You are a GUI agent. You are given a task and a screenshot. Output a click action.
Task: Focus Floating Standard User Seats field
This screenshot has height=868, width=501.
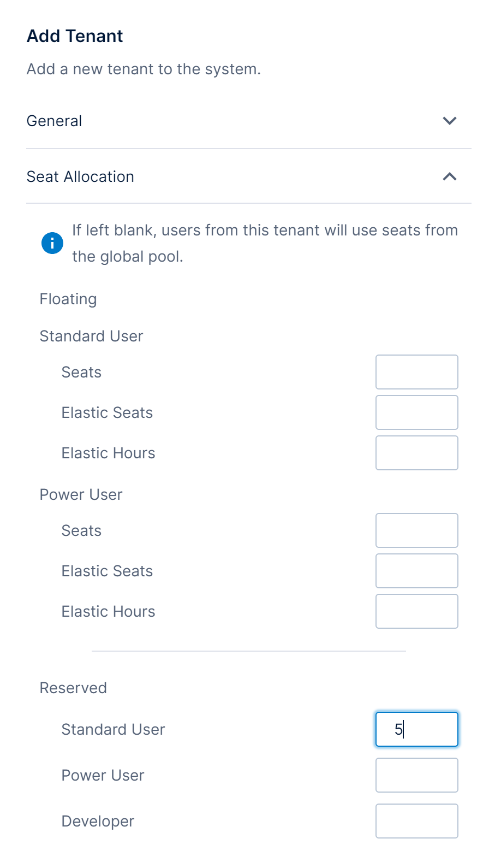click(416, 372)
